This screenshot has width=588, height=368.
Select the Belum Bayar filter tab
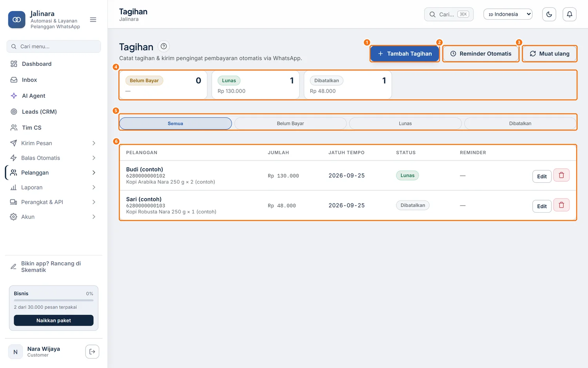click(290, 124)
